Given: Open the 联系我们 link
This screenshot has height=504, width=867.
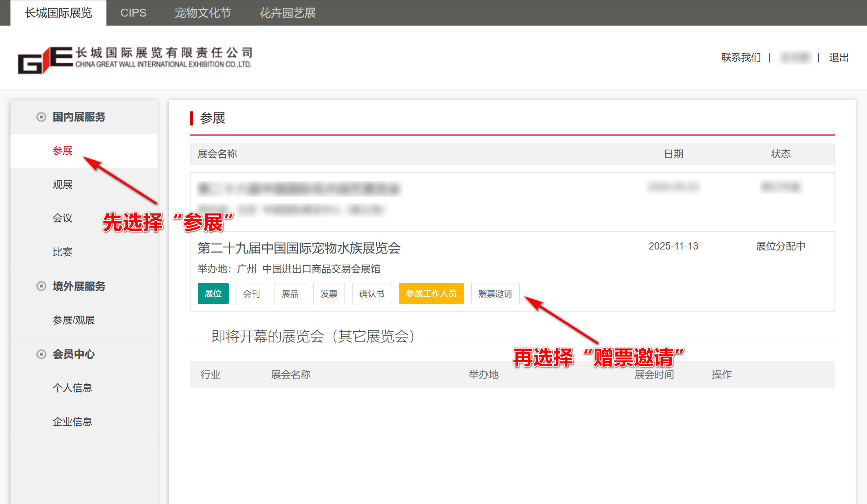Looking at the screenshot, I should tap(741, 57).
